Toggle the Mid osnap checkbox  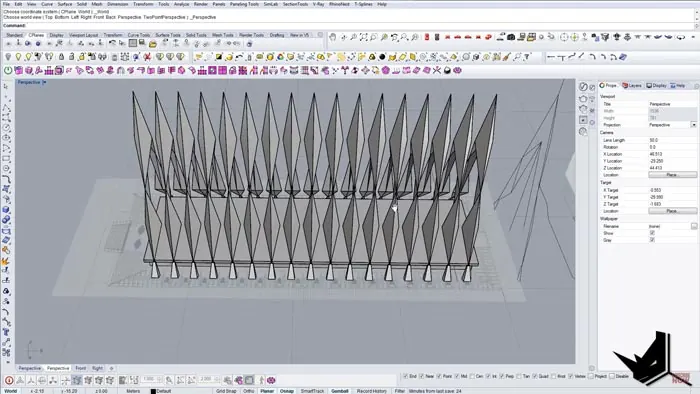click(457, 376)
